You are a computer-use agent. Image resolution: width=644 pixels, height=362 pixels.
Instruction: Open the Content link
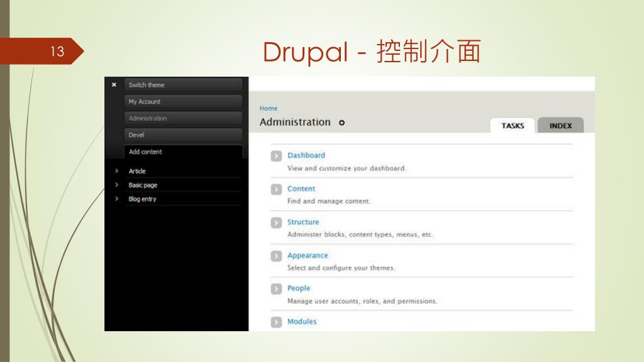pyautogui.click(x=301, y=189)
